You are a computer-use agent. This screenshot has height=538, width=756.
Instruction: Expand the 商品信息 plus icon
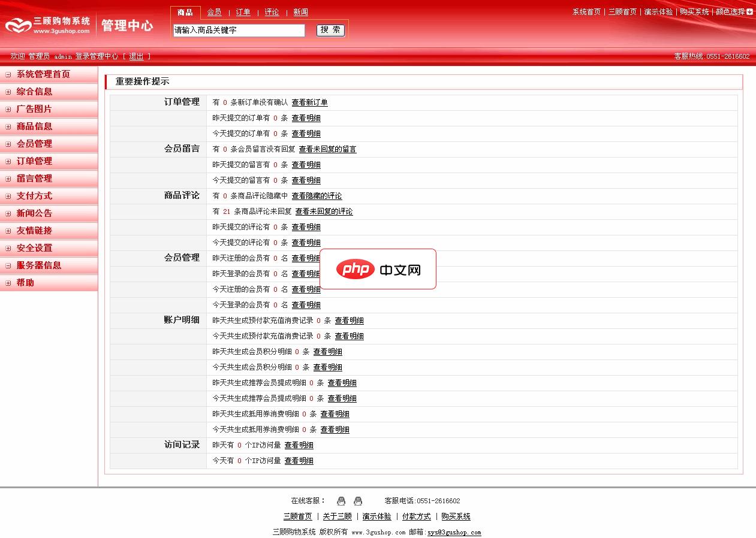click(x=8, y=126)
